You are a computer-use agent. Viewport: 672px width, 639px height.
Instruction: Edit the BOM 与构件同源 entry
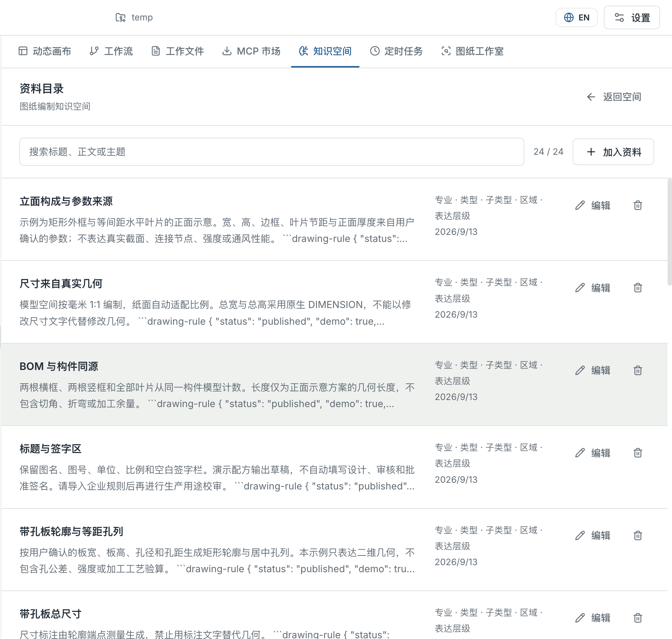pyautogui.click(x=593, y=370)
